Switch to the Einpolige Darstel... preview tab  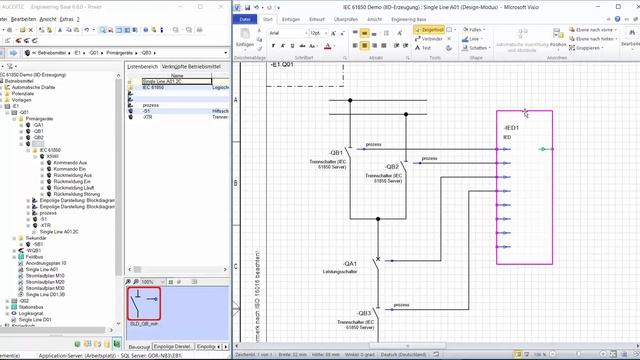click(x=173, y=347)
